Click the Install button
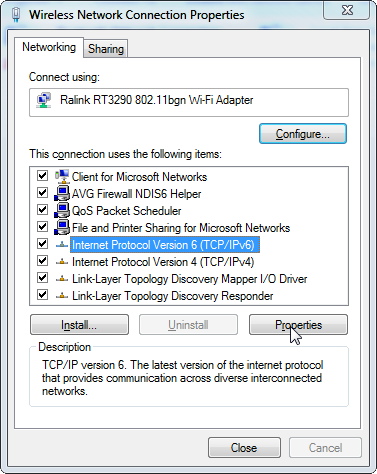This screenshot has width=377, height=474. 79,325
